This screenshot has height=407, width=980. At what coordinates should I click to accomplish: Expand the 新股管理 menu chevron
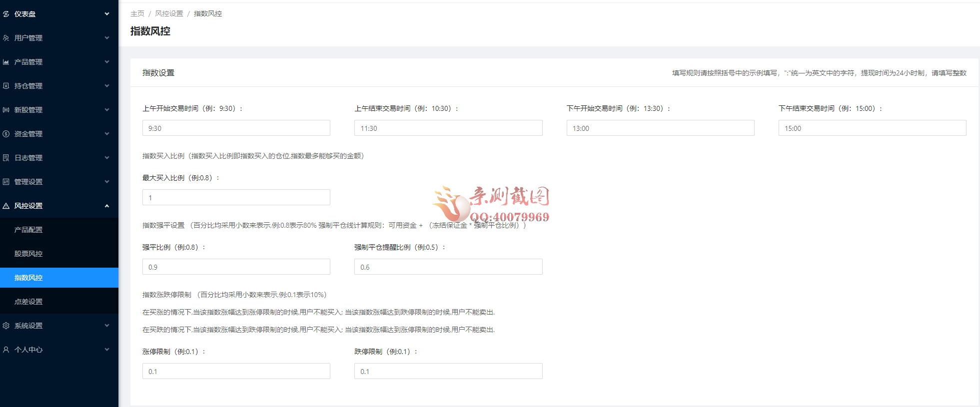pyautogui.click(x=107, y=110)
